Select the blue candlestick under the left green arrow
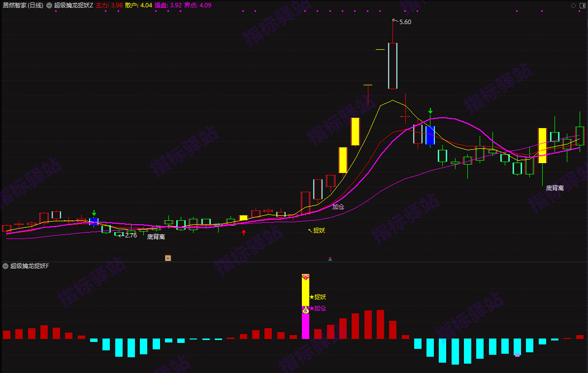Viewport: 588px width, 373px height. click(x=94, y=221)
